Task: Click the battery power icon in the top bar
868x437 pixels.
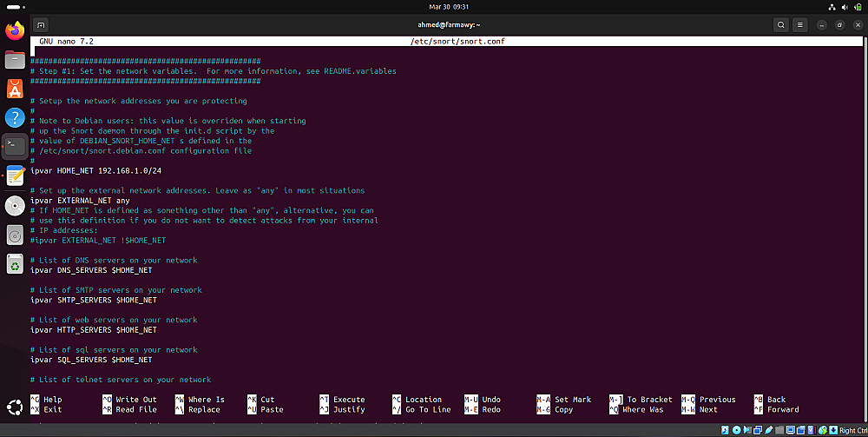Action: pyautogui.click(x=858, y=7)
